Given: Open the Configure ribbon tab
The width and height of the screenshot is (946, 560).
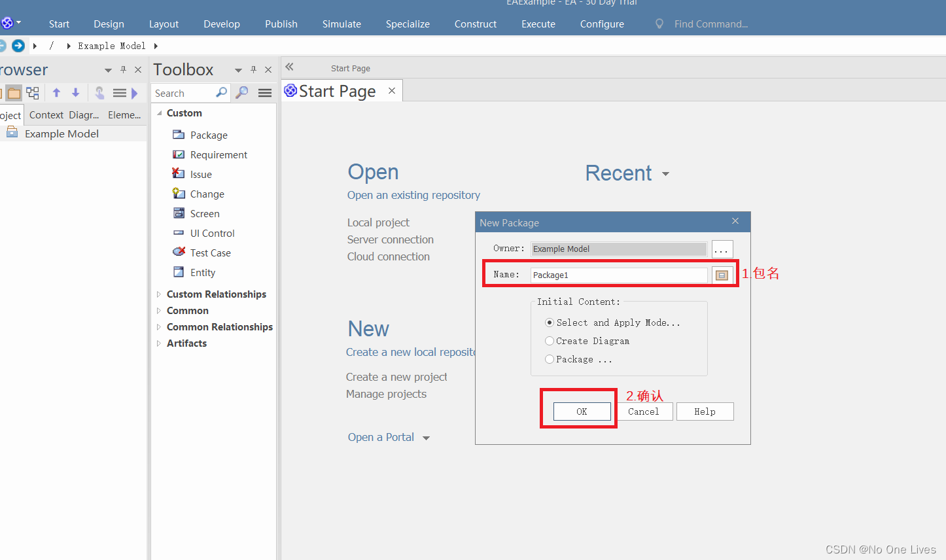Looking at the screenshot, I should click(602, 24).
